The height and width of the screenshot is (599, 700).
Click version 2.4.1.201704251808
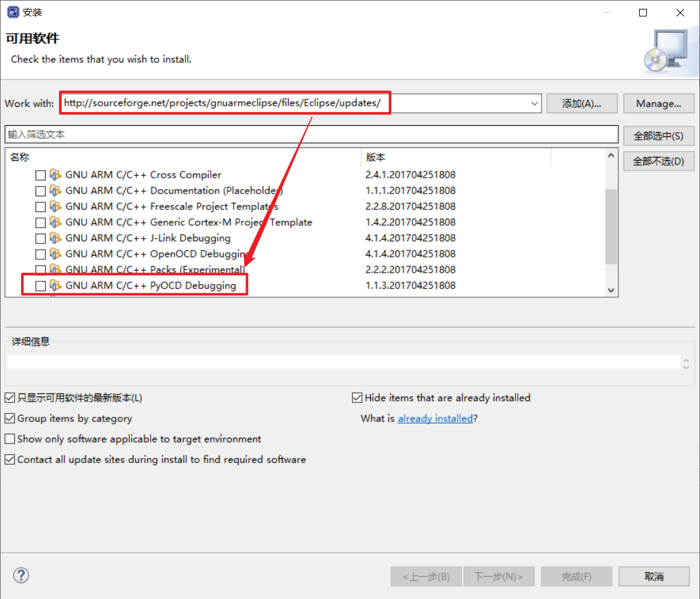click(x=410, y=175)
